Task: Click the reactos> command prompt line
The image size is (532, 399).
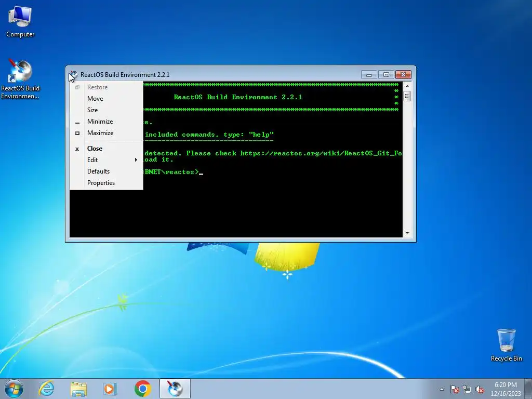Action: point(173,172)
